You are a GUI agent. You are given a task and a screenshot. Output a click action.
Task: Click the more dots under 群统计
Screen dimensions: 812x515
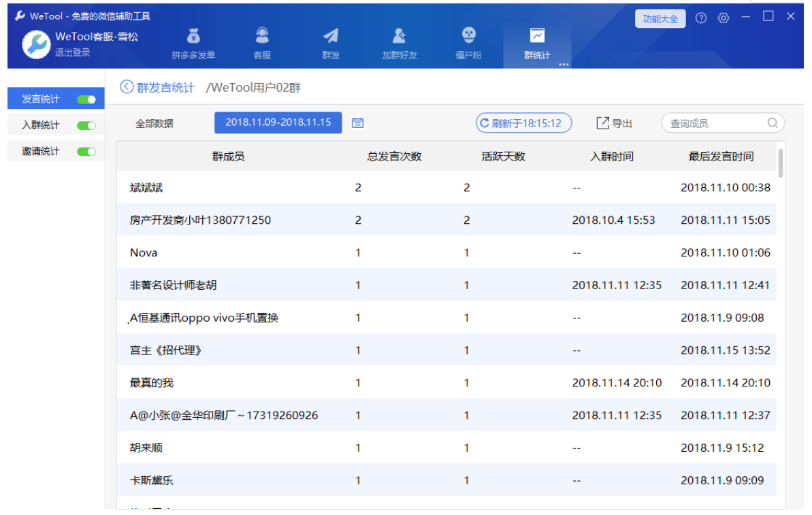(564, 65)
